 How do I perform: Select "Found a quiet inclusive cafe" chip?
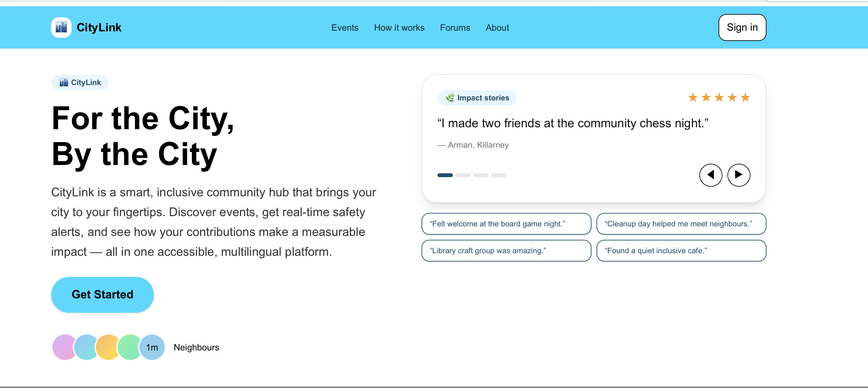681,251
